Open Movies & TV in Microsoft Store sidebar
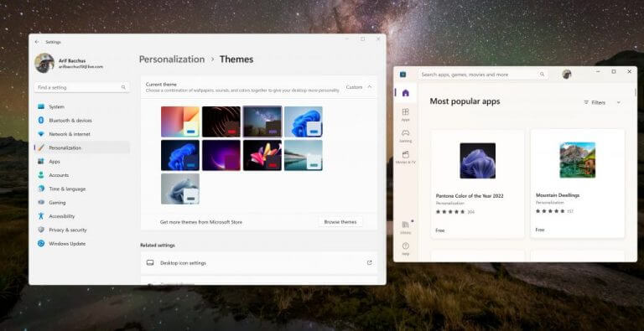Viewport: 644px width, 331px height. [x=405, y=158]
